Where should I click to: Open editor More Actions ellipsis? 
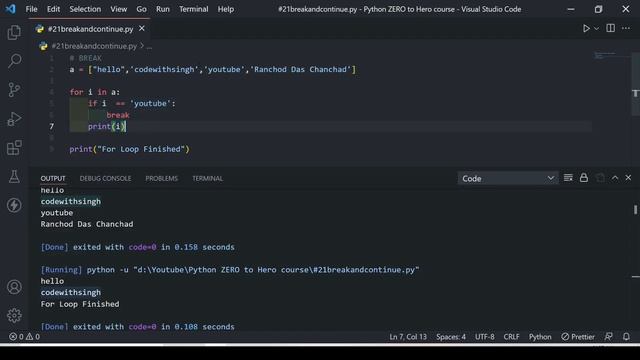pyautogui.click(x=626, y=28)
